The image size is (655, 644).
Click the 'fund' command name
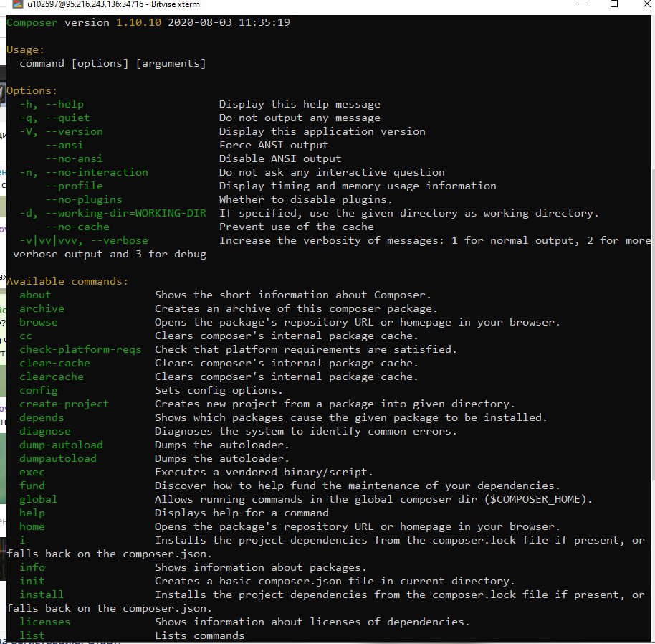coord(32,486)
